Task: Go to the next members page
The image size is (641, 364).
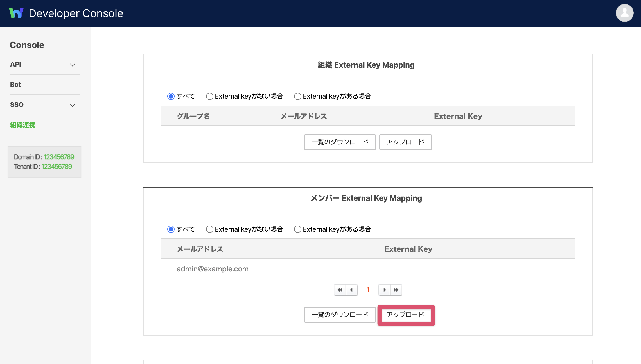Action: click(384, 290)
